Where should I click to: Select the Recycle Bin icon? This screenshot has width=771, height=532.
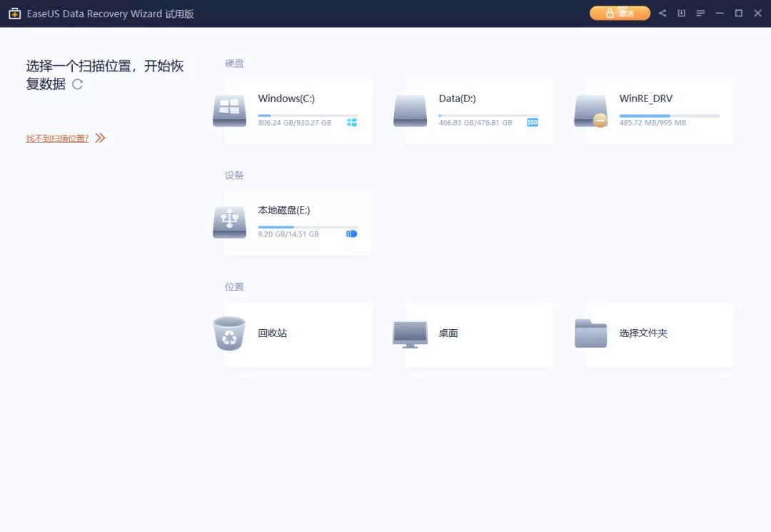(229, 333)
